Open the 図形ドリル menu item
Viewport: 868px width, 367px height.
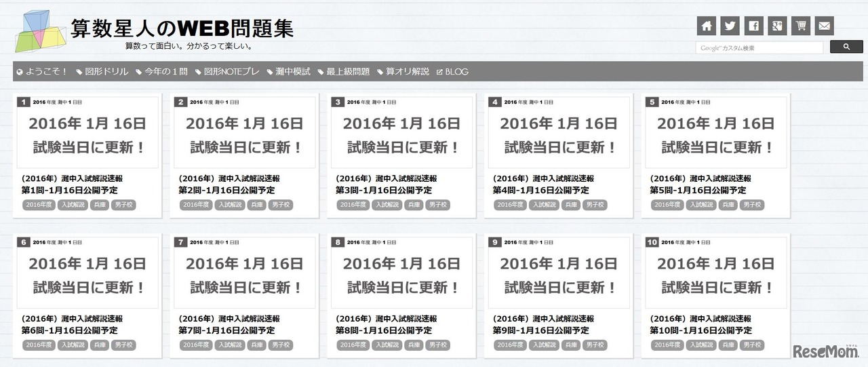102,71
